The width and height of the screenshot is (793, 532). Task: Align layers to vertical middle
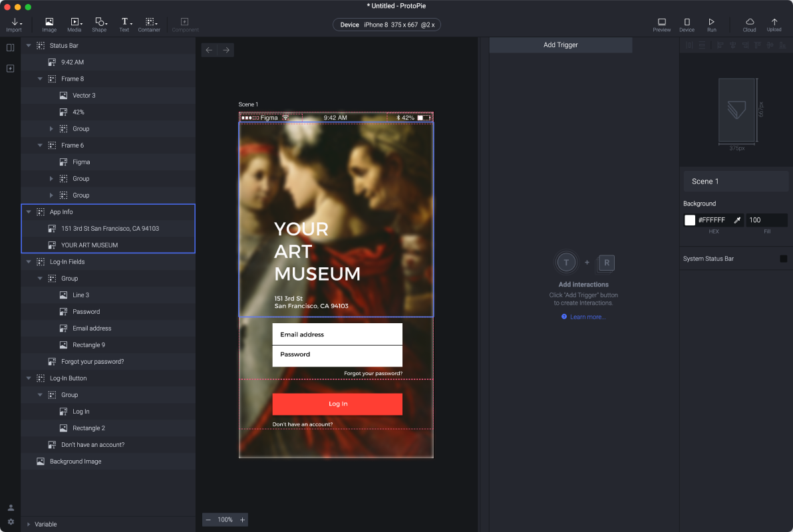(770, 45)
